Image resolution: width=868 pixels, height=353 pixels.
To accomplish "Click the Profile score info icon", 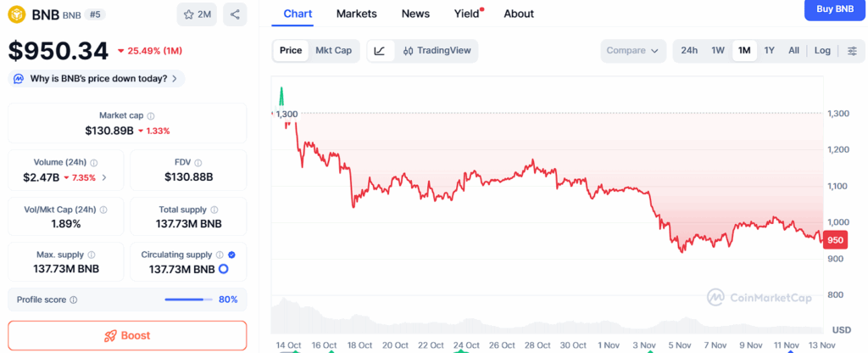I will [74, 300].
